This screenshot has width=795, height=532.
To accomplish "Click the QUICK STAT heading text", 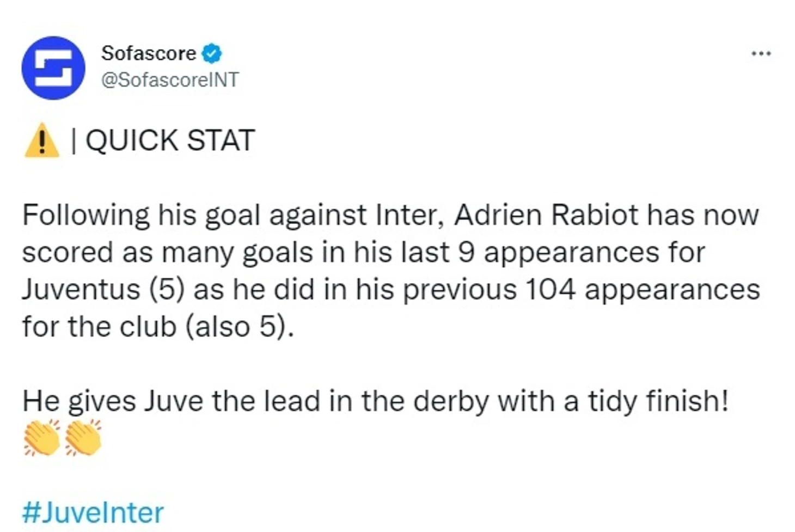I will (170, 140).
